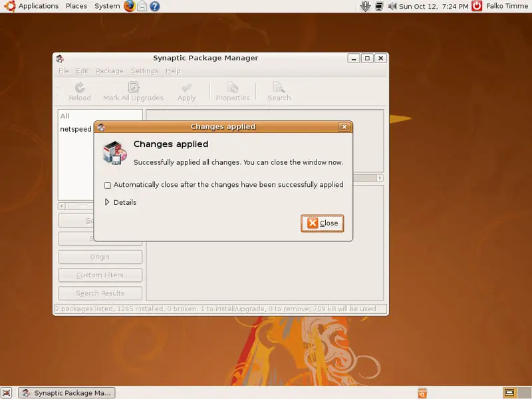Select the All category in list

coord(65,116)
